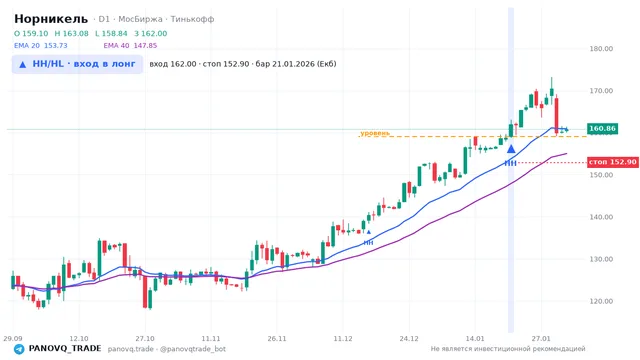Click the HH/HL вход в лонг badge
The width and height of the screenshot is (640, 360).
[x=77, y=64]
